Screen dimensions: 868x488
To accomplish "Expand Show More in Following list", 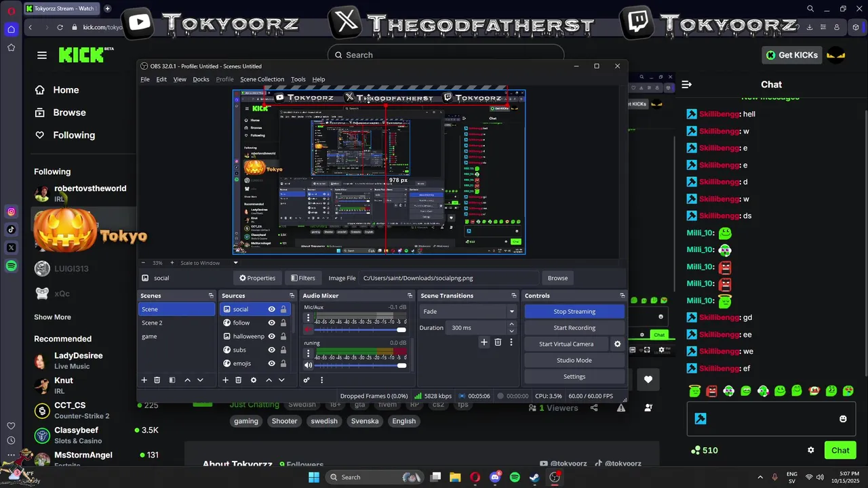I will pos(52,317).
